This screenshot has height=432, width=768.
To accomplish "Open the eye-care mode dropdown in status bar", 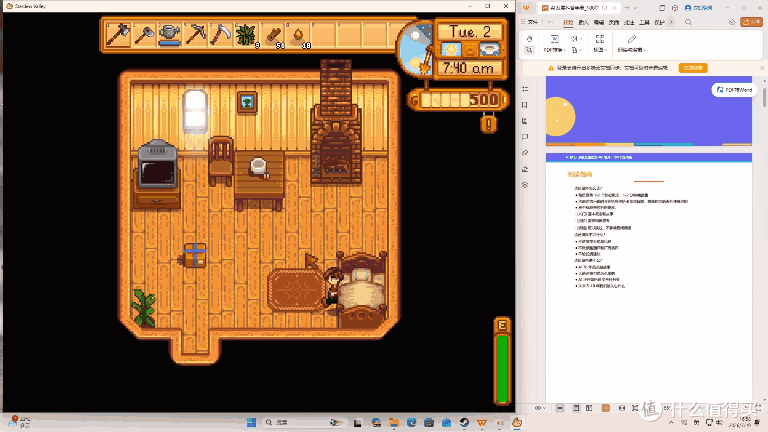I will pyautogui.click(x=540, y=408).
